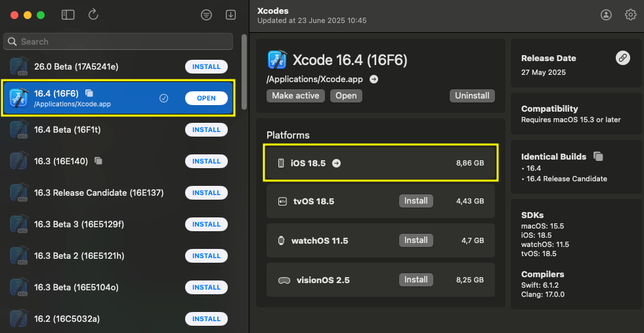Install visionOS 2.5 platform
The height and width of the screenshot is (333, 644).
pos(416,280)
